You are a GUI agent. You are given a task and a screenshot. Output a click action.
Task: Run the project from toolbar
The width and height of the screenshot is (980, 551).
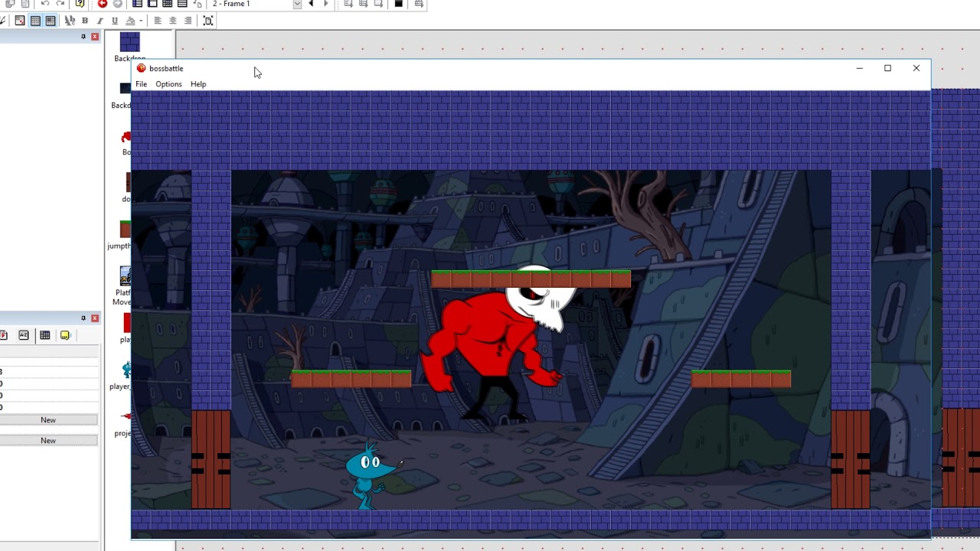point(348,4)
